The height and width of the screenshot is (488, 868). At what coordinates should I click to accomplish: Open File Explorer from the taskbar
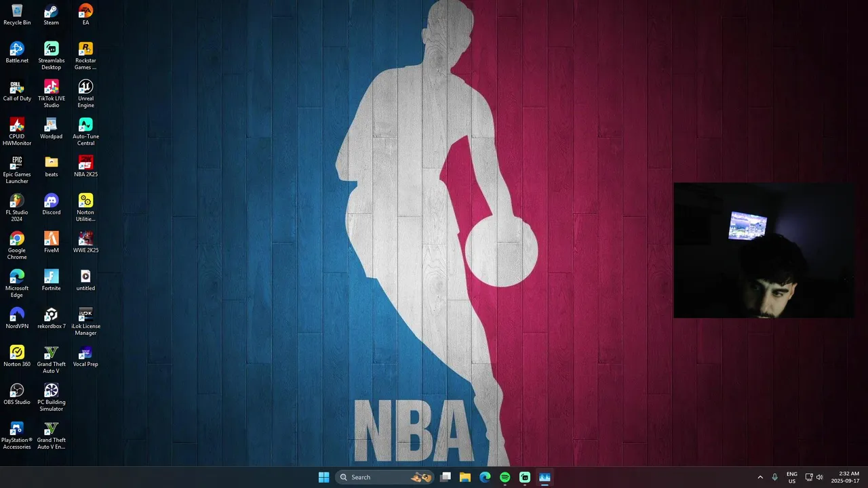[x=465, y=477]
